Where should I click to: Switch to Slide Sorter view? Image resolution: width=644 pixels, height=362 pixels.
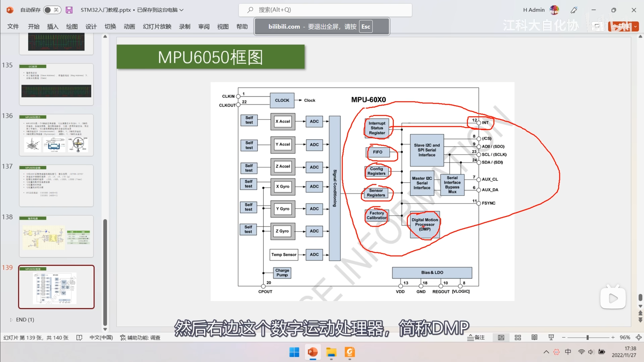click(518, 337)
